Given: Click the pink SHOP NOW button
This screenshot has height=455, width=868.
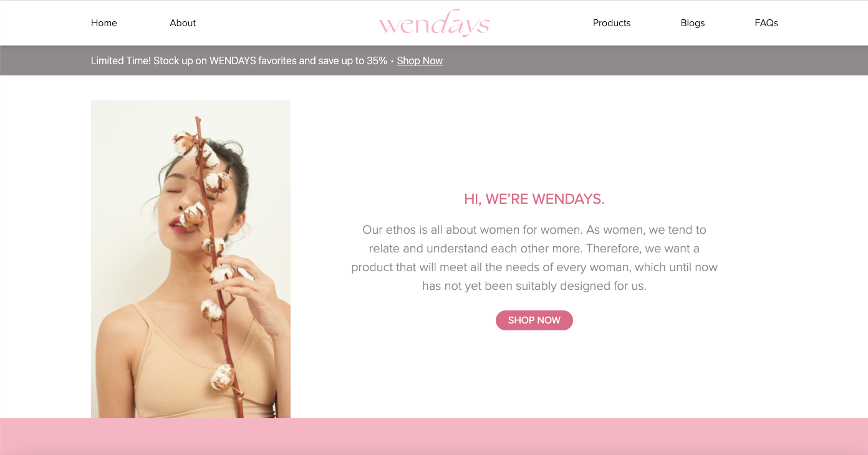Looking at the screenshot, I should point(534,320).
